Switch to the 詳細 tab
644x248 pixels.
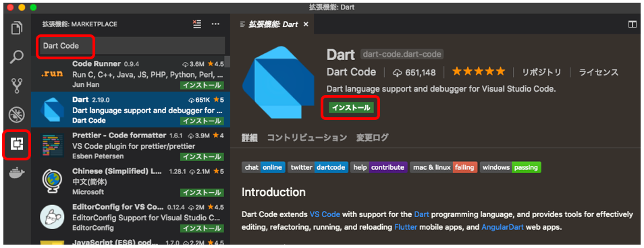click(x=249, y=137)
